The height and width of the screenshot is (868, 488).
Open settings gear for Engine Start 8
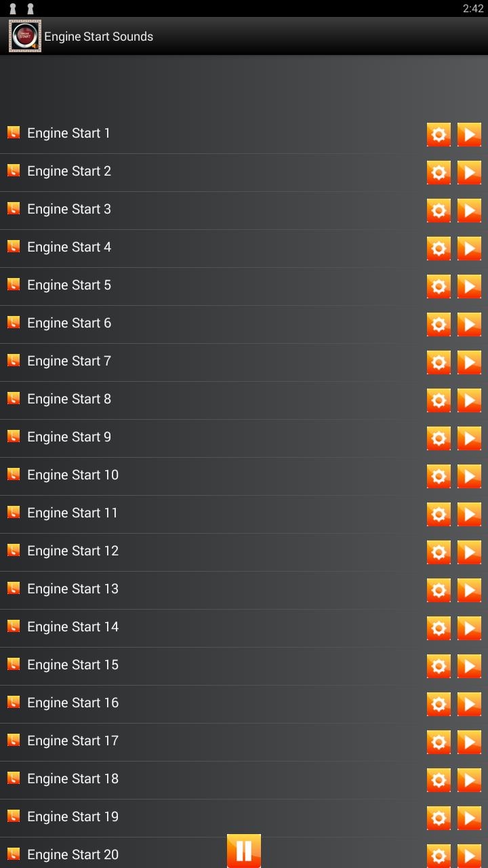point(439,400)
